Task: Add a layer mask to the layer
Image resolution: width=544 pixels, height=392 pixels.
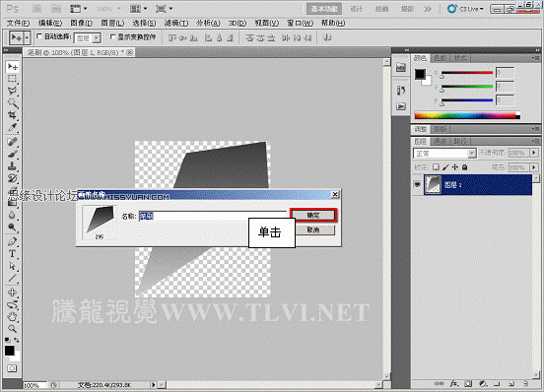Action: pyautogui.click(x=468, y=384)
